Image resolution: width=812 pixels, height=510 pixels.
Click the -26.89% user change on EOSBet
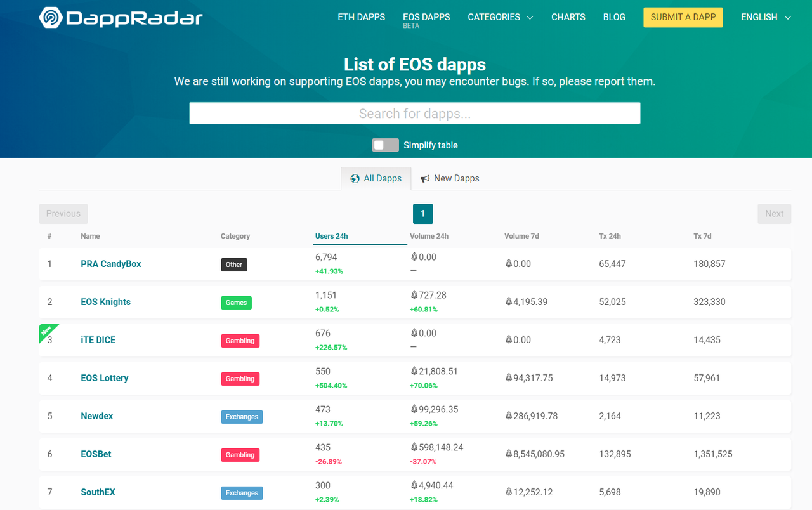click(329, 462)
